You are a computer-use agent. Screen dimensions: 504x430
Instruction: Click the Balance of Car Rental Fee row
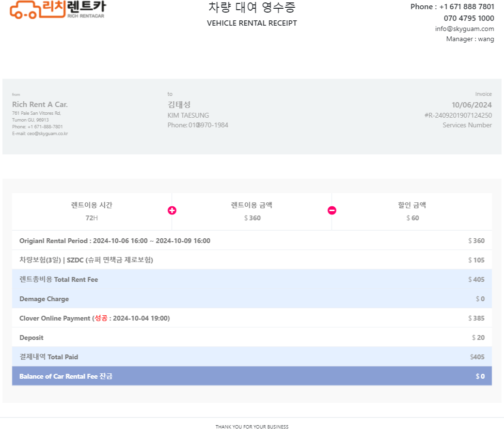click(252, 376)
